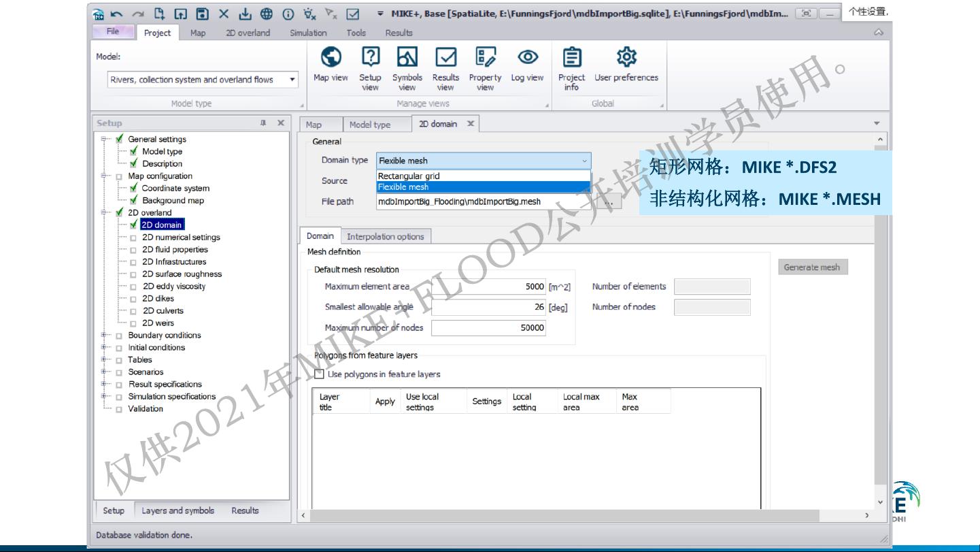
Task: Expand the Result specifications tree node
Action: 105,384
